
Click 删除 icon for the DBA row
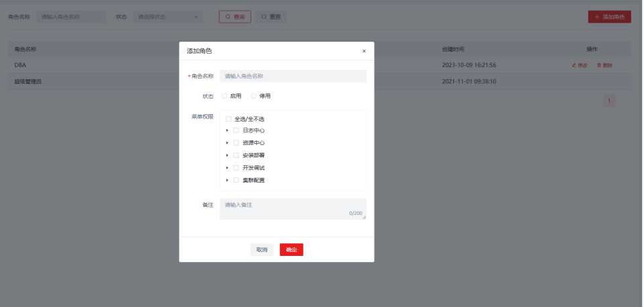tap(604, 65)
